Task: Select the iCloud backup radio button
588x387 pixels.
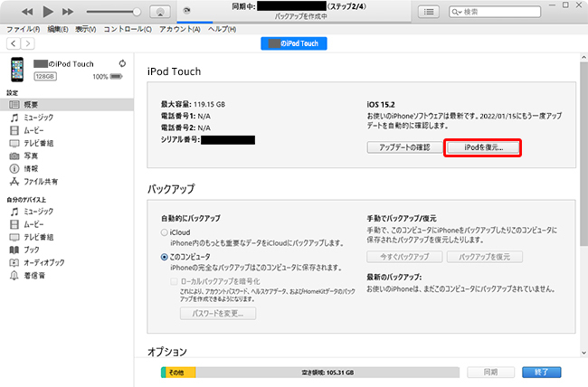Action: click(164, 232)
